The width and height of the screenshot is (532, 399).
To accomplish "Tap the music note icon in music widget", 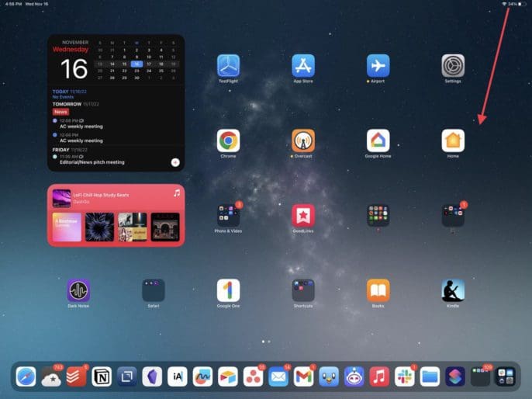I will (177, 193).
